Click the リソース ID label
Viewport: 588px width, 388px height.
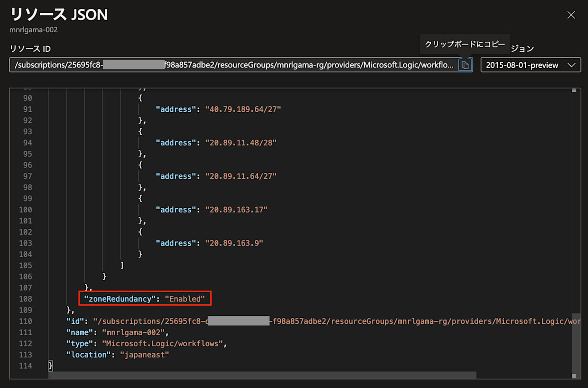click(30, 48)
